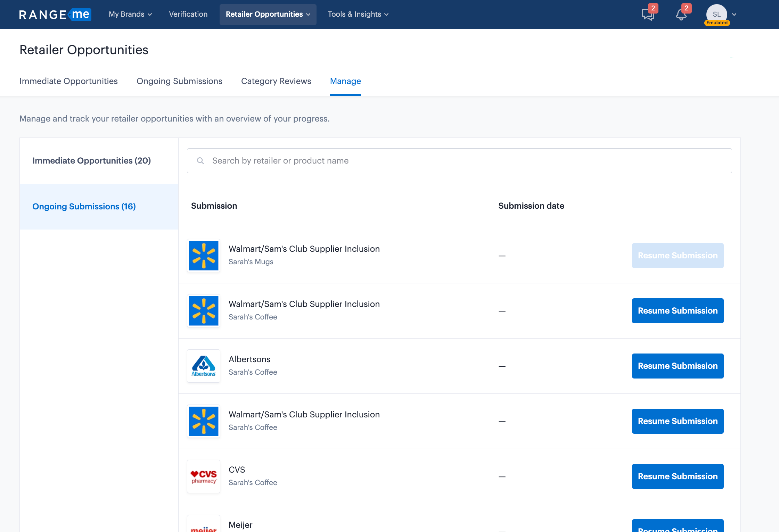This screenshot has height=532, width=779.
Task: Open the account menu chevron
Action: [x=734, y=15]
